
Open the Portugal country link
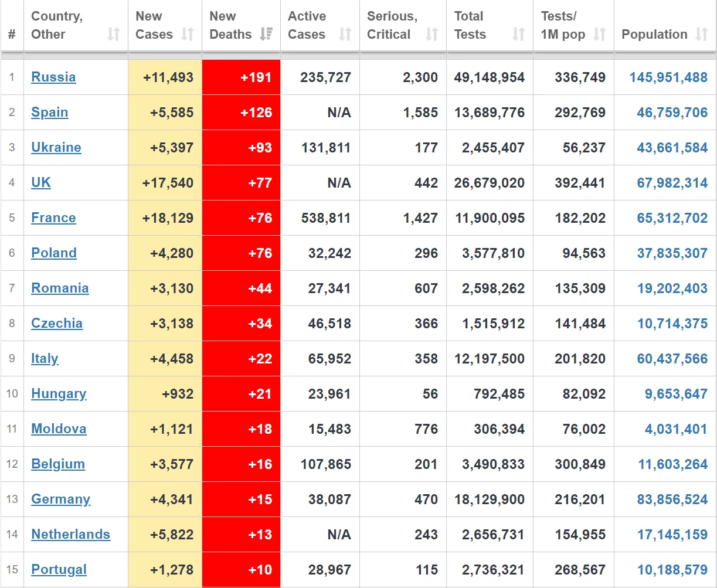click(x=59, y=569)
